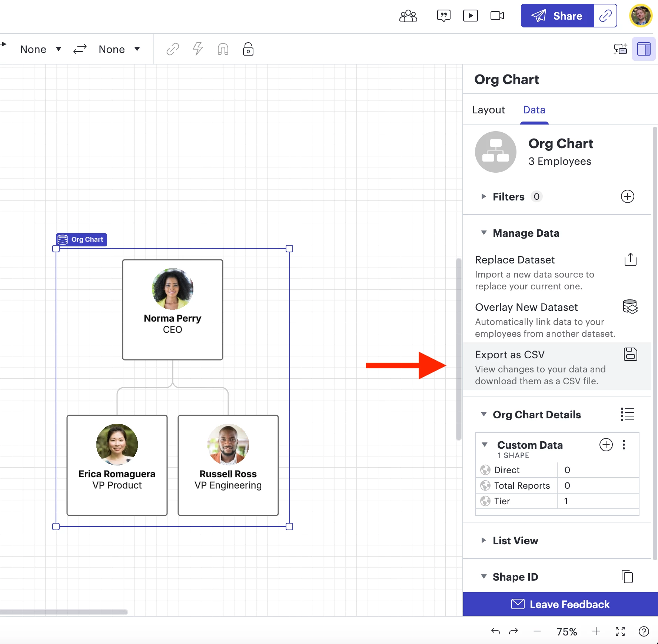Click the Direct field globe icon
Image resolution: width=658 pixels, height=644 pixels.
pyautogui.click(x=485, y=470)
